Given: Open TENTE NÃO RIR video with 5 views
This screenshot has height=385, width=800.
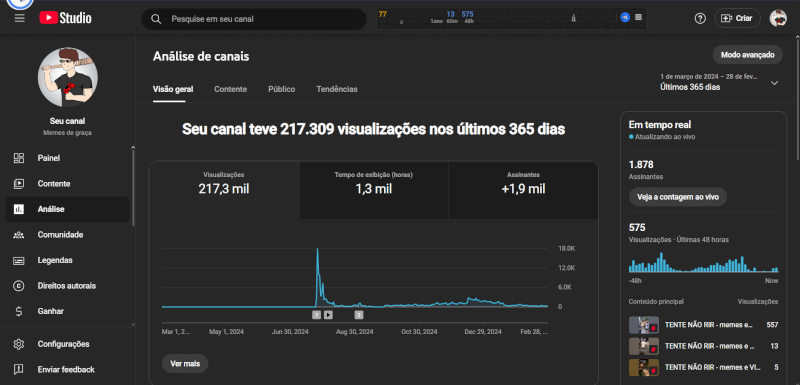Looking at the screenshot, I should pyautogui.click(x=704, y=367).
